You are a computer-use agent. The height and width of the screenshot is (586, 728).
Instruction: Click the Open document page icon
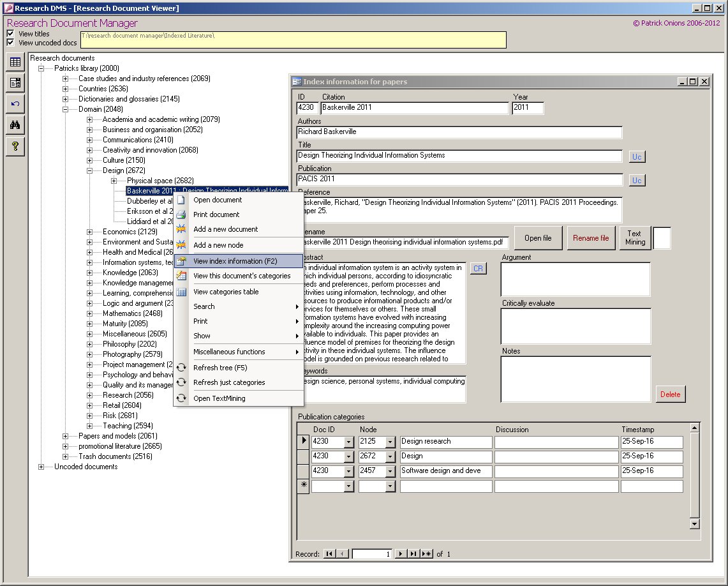click(x=181, y=200)
